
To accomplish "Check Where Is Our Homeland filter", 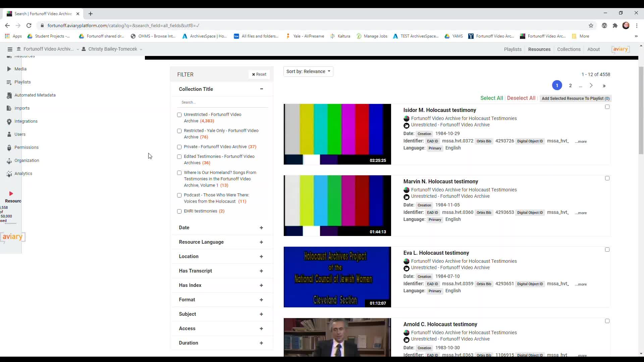I will pyautogui.click(x=179, y=173).
